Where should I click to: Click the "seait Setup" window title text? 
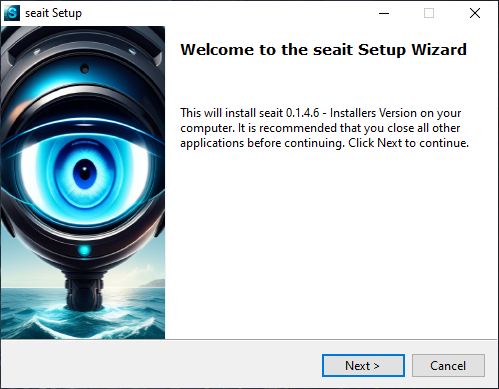[x=53, y=13]
